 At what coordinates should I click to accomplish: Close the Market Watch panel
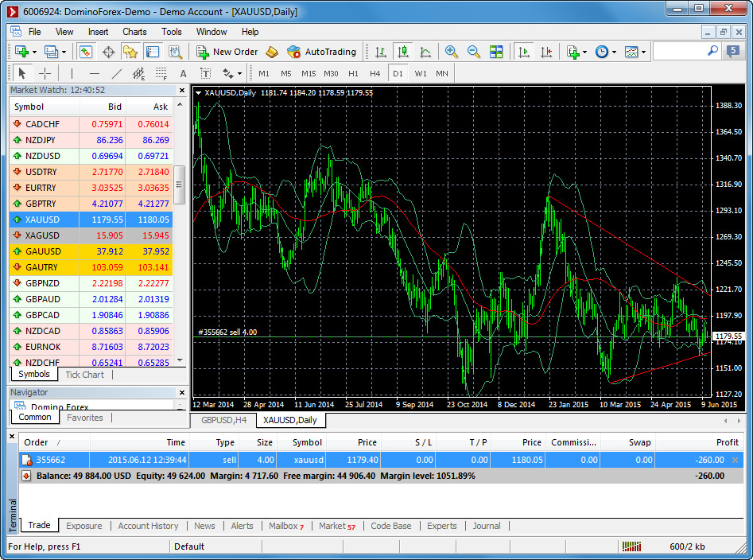182,91
